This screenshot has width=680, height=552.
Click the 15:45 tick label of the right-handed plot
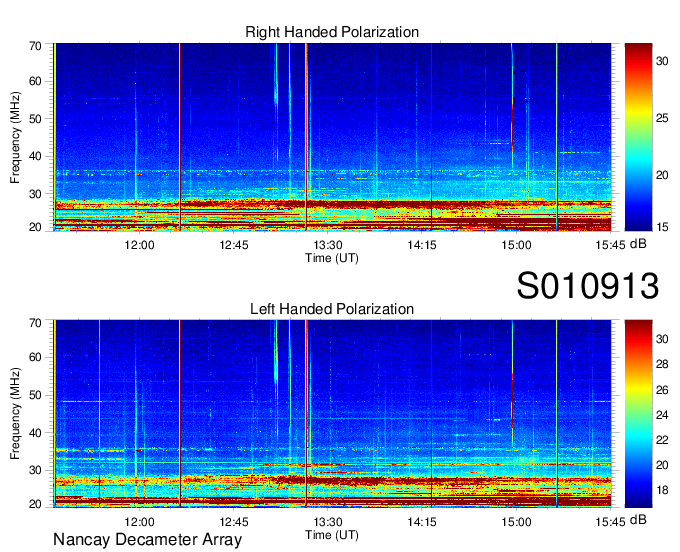tap(610, 245)
